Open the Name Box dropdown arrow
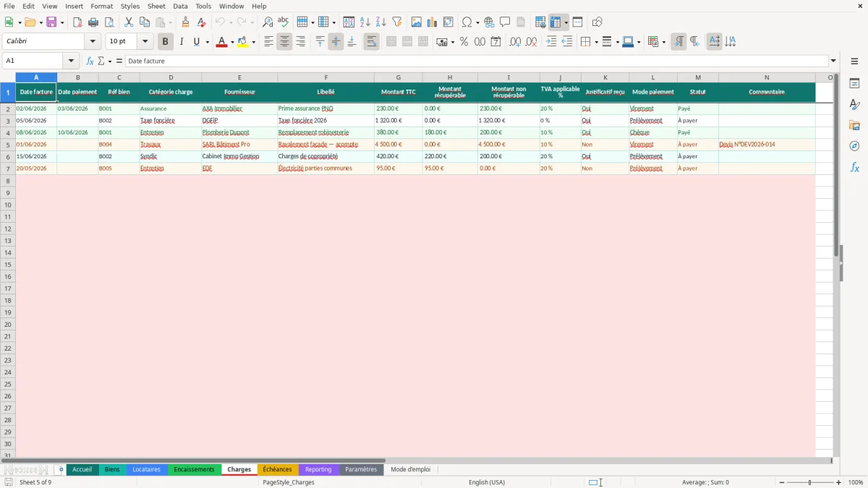868x488 pixels. (71, 61)
